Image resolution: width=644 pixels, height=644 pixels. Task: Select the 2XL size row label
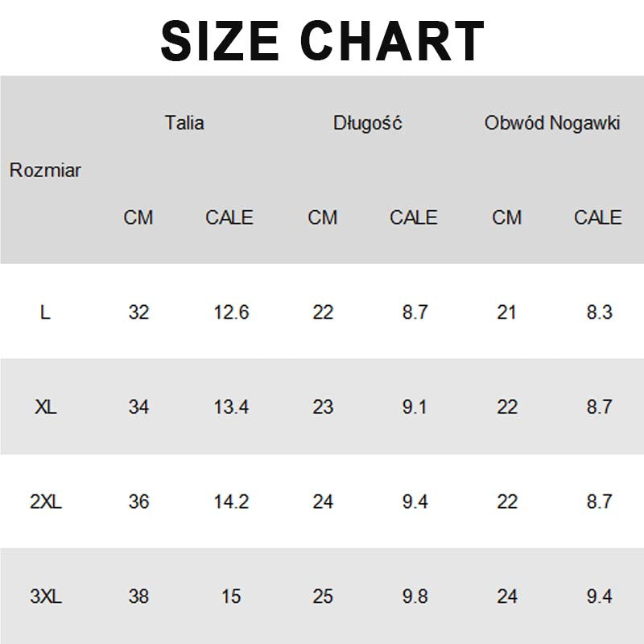tap(46, 502)
